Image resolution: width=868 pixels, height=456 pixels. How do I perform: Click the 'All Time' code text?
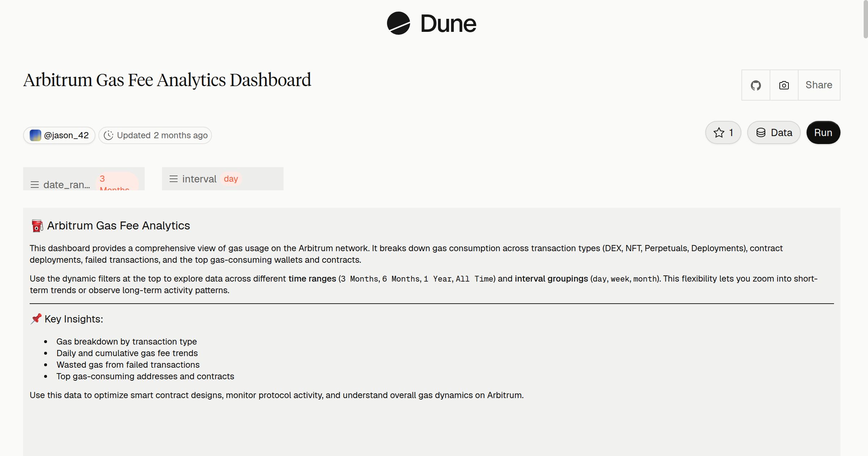click(475, 279)
